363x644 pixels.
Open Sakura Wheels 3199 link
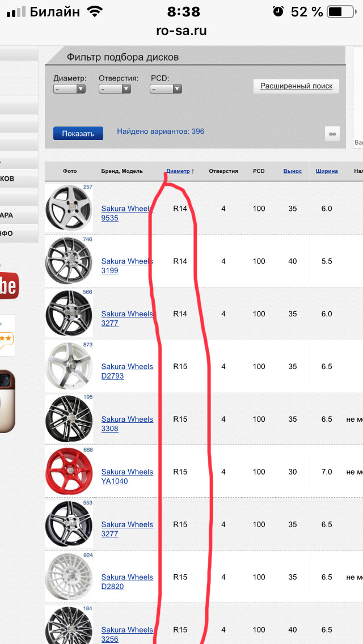[x=127, y=266]
